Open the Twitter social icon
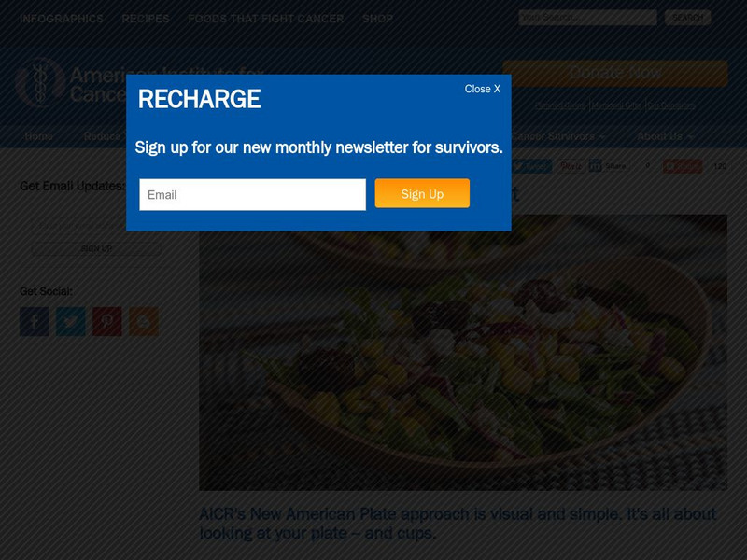 pos(71,321)
